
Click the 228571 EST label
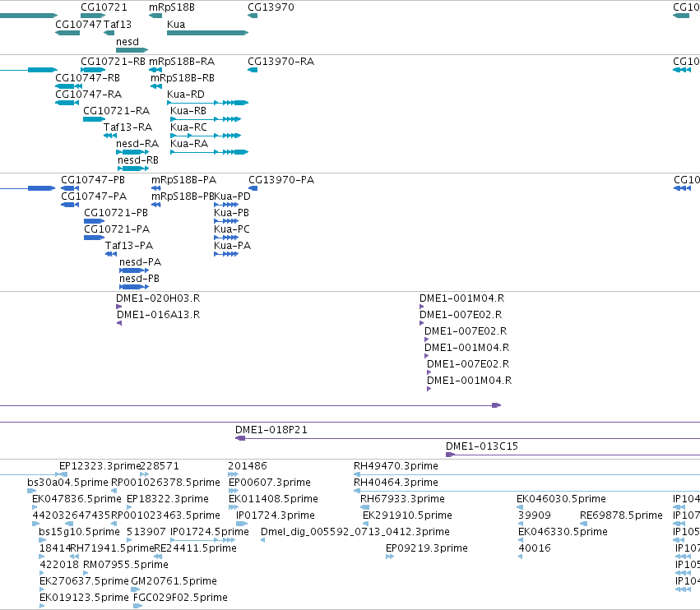[x=160, y=466]
